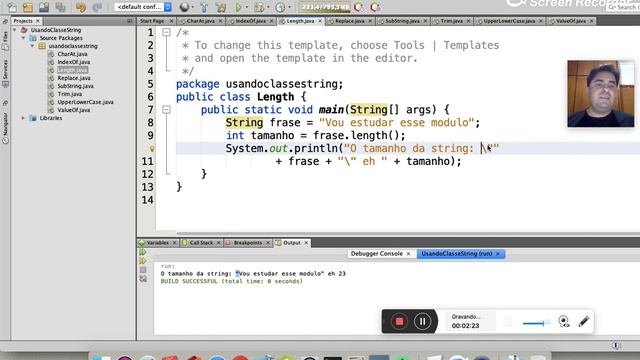Click the last toolbar icon after memory bar

[375, 7]
